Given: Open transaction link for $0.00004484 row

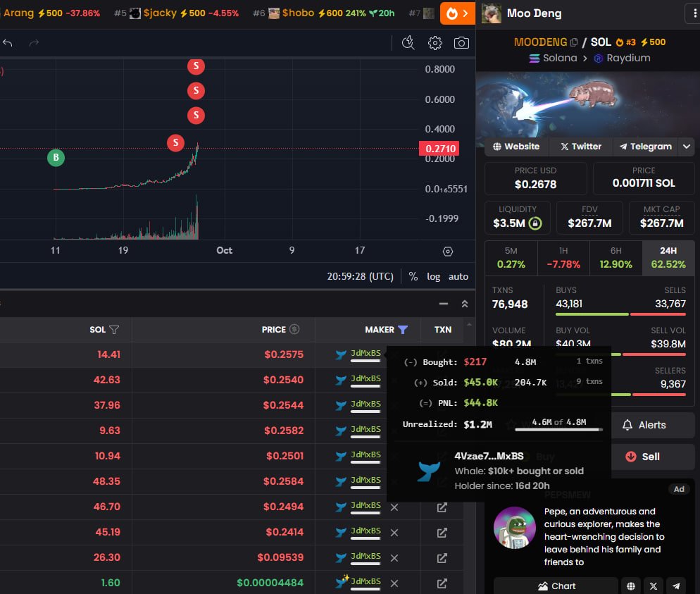Looking at the screenshot, I should click(x=442, y=583).
